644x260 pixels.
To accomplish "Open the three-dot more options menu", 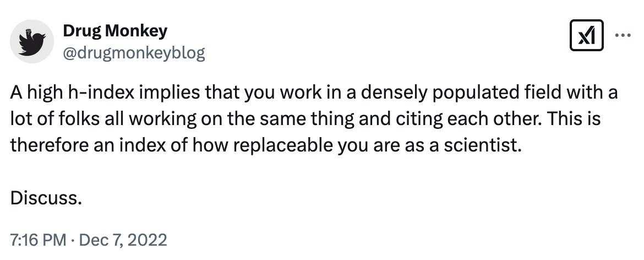I will [x=623, y=36].
